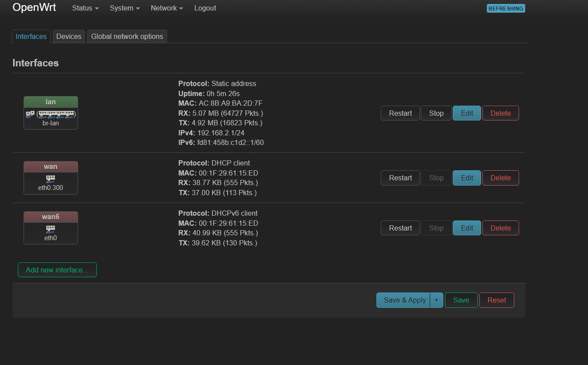Viewport: 588px width, 365px height.
Task: Click the Reset button
Action: [x=496, y=300]
